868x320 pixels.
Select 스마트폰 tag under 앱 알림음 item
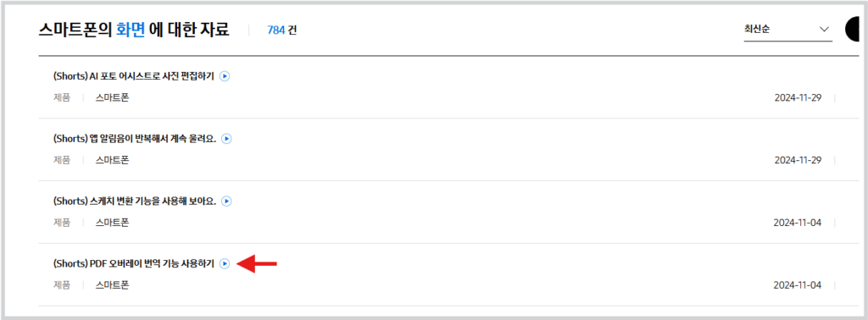coord(113,160)
